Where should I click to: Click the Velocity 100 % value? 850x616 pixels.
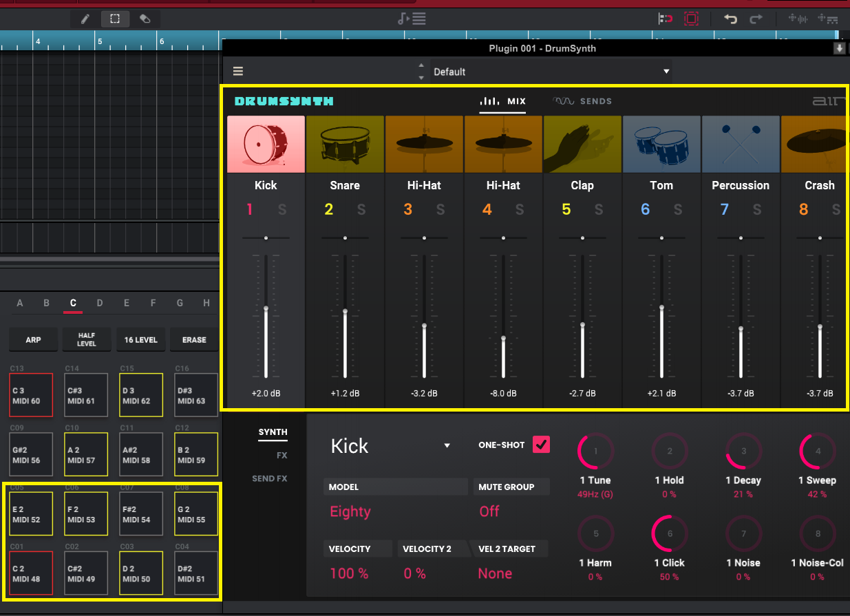coord(349,573)
